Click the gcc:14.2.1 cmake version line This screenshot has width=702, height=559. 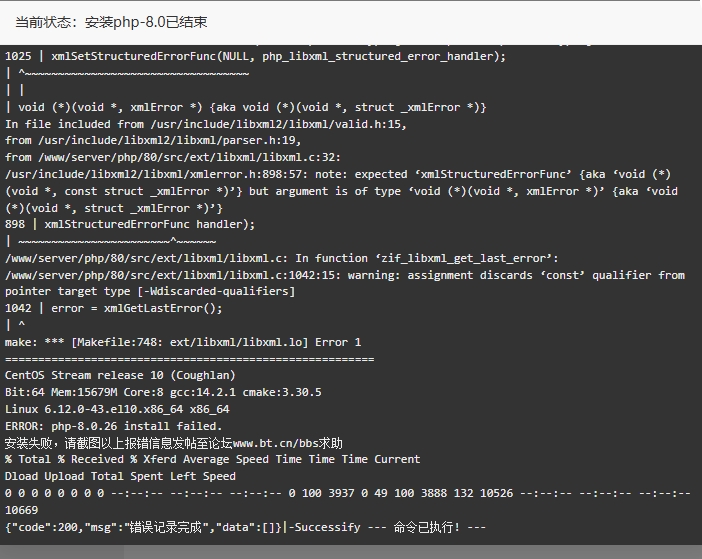pos(163,392)
